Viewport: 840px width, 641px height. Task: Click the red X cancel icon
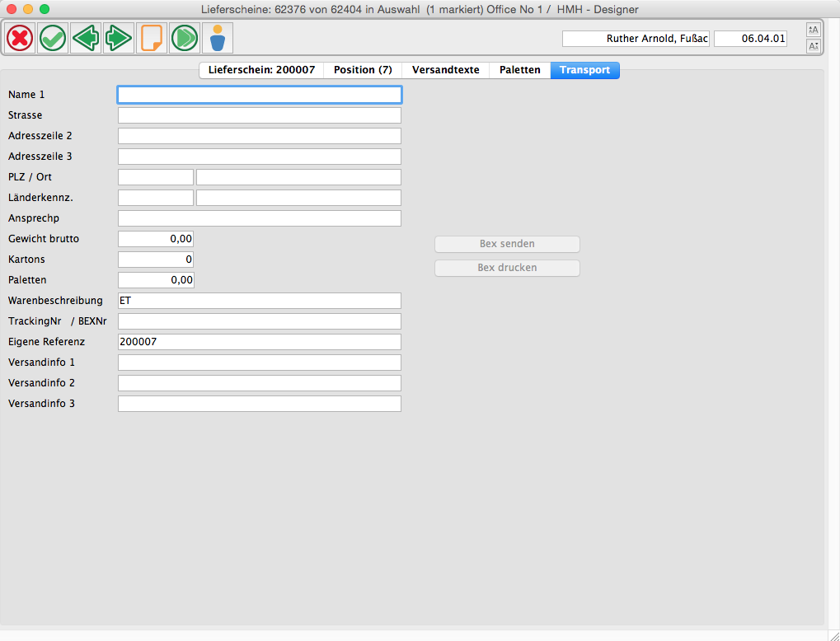(x=21, y=38)
